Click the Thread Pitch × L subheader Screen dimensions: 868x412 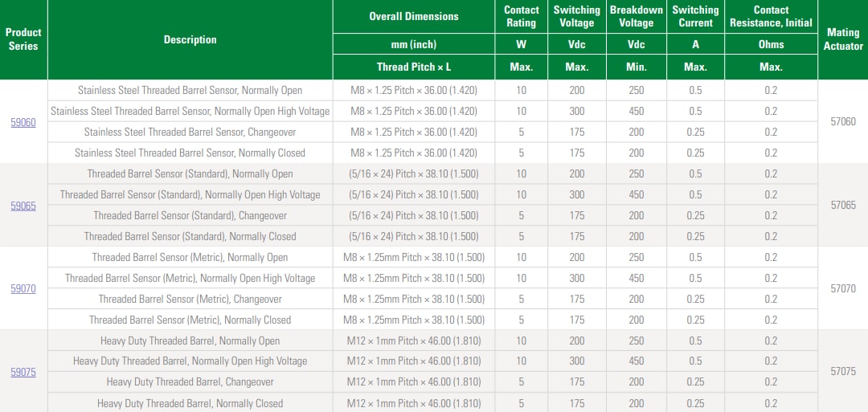click(x=414, y=67)
